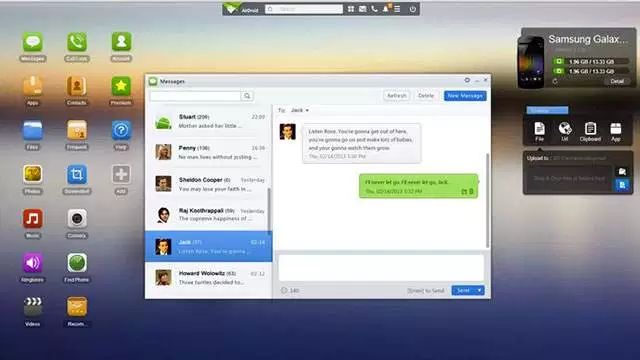Select the File tab in Toolbox
This screenshot has width=640, height=360.
(x=539, y=132)
